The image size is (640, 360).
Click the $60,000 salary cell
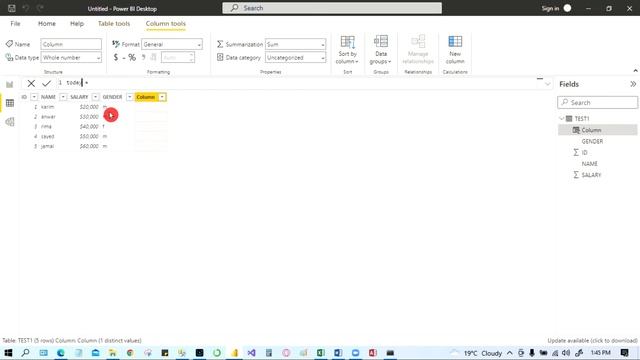[89, 146]
